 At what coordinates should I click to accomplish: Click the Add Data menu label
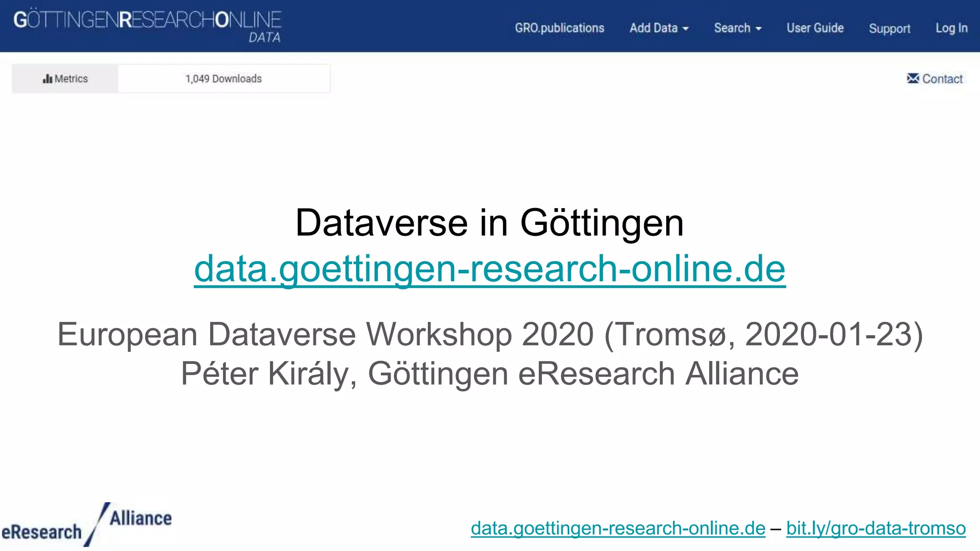coord(653,28)
